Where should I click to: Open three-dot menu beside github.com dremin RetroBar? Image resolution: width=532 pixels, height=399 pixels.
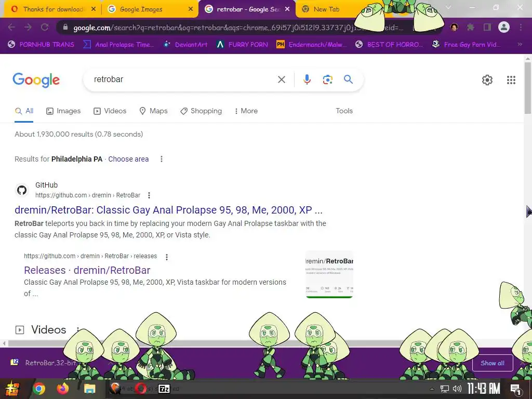pyautogui.click(x=149, y=195)
